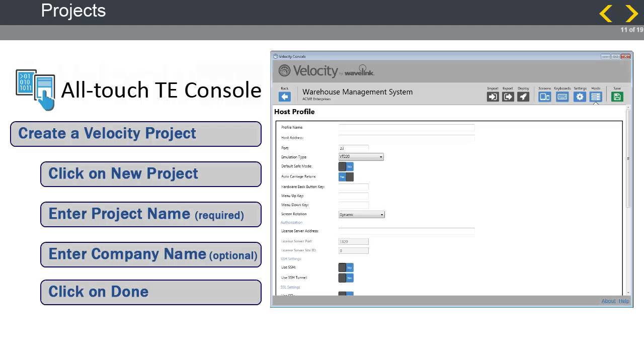644x362 pixels.
Task: Launch Deploy with the rocket icon
Action: tap(523, 97)
